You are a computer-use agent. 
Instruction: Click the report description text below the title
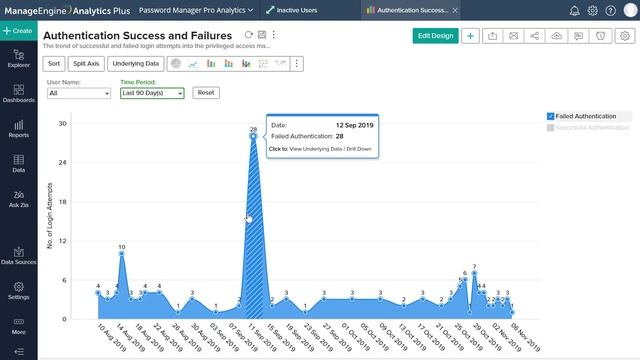[x=156, y=46]
